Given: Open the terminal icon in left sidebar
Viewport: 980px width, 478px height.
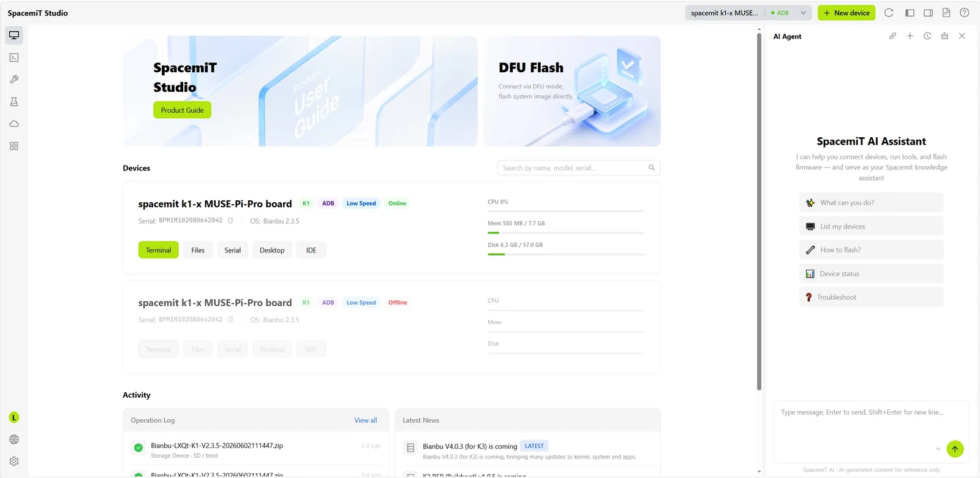Looking at the screenshot, I should point(14,58).
